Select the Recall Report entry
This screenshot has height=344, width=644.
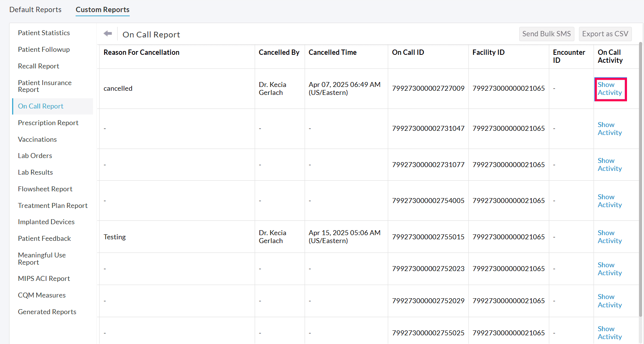tap(39, 66)
